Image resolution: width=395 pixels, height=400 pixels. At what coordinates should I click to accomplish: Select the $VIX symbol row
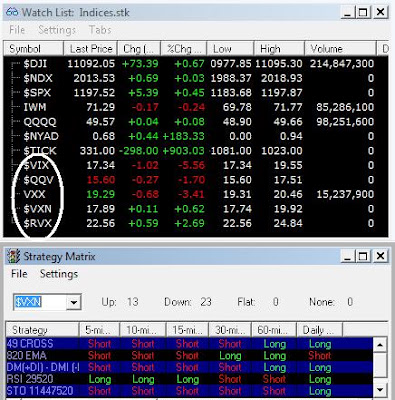click(196, 165)
